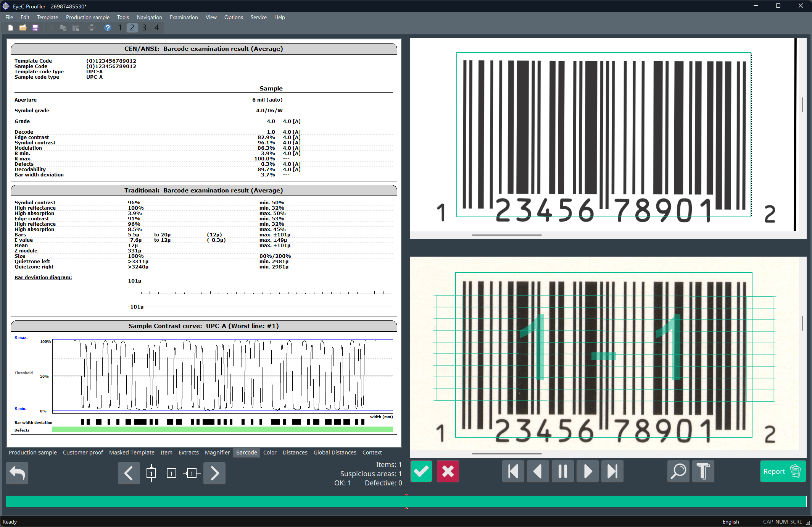This screenshot has width=812, height=527.
Task: Click the 'English' language indicator in the status bar
Action: coord(731,522)
